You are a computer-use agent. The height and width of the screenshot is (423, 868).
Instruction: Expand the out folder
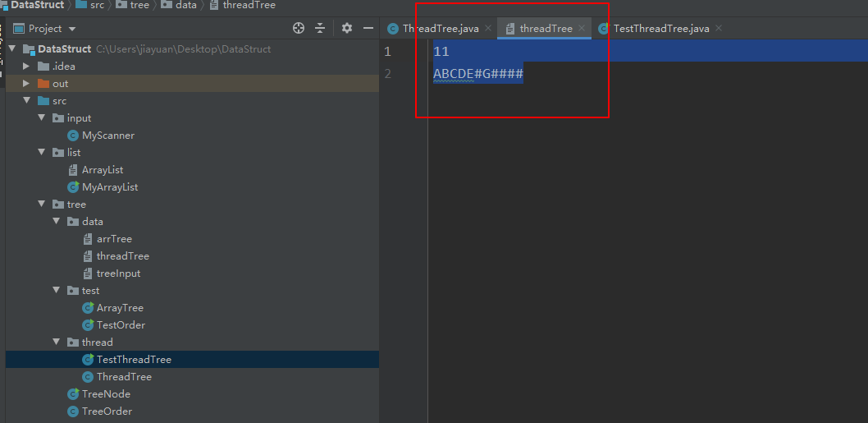(x=26, y=83)
